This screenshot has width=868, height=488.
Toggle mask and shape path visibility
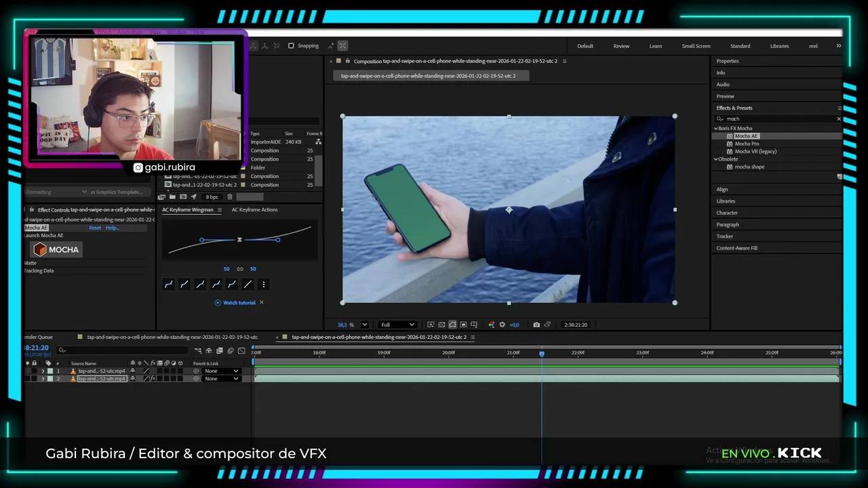(452, 325)
